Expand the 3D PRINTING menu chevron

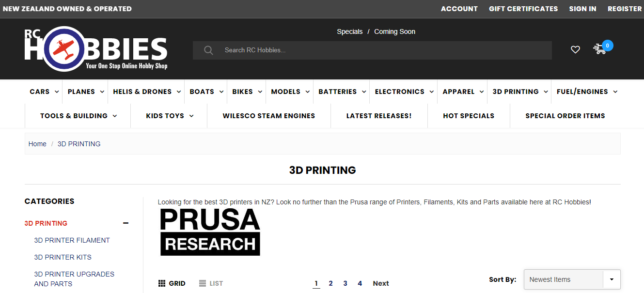pyautogui.click(x=546, y=92)
